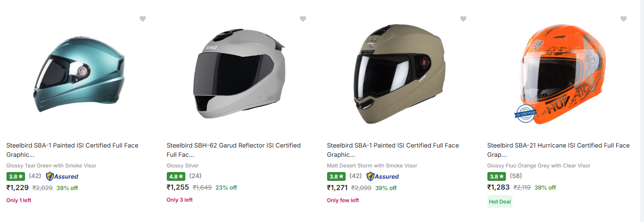Image resolution: width=644 pixels, height=222 pixels.
Task: Wishlist the Glossy Silver Garud helmet heart
Action: point(303,19)
